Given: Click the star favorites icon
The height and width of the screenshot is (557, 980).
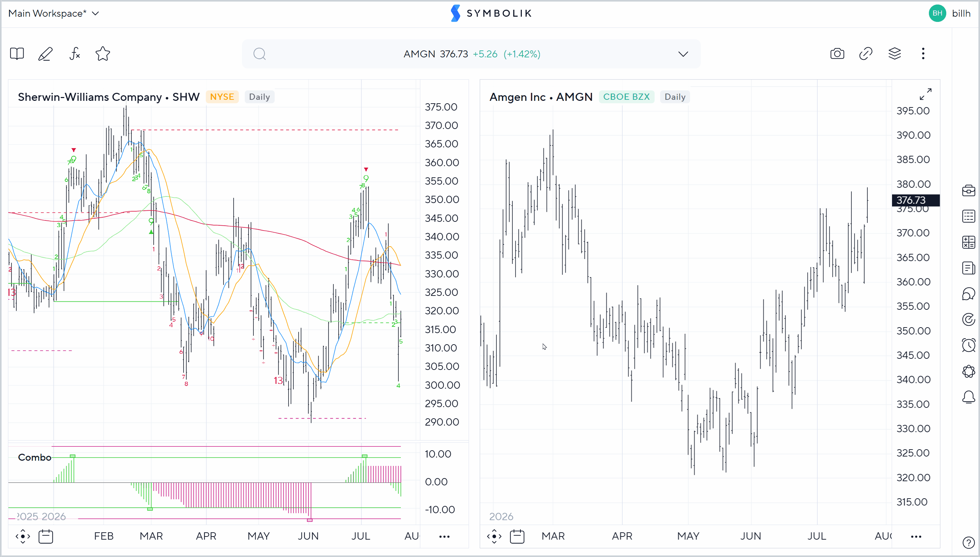Looking at the screenshot, I should [x=103, y=54].
